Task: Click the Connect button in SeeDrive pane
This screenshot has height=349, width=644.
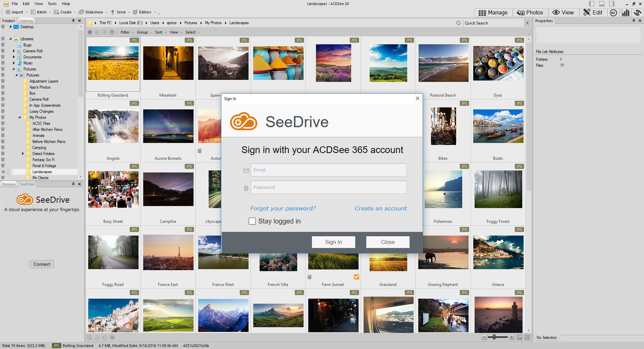Action: click(x=42, y=264)
